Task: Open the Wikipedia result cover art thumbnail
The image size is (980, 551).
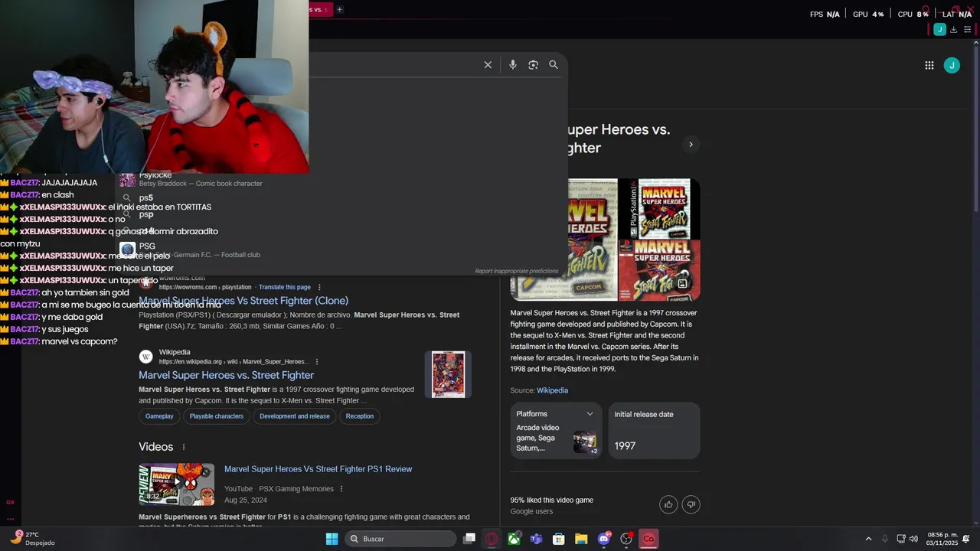Action: click(x=448, y=374)
